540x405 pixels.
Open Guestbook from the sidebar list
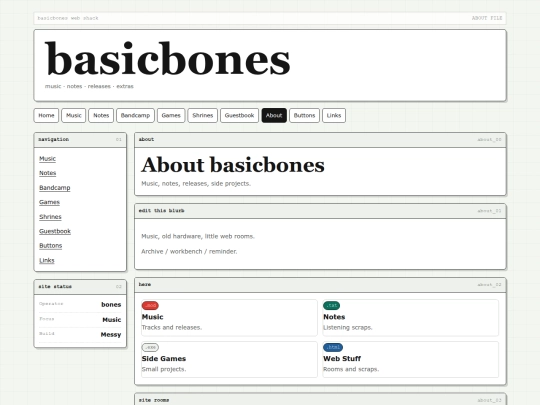(55, 231)
